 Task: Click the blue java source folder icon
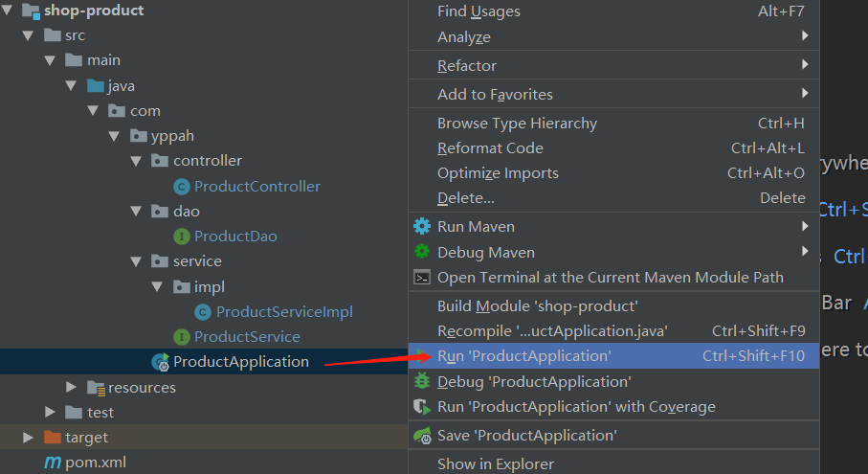point(96,86)
